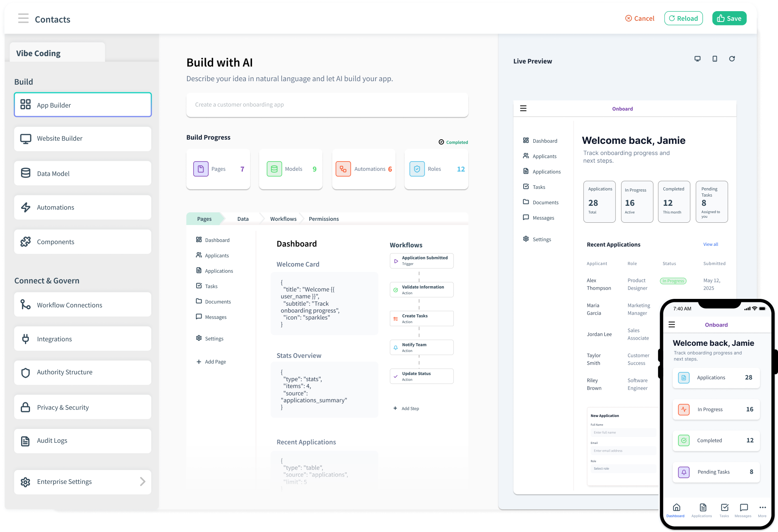Click the Roles shield icon card

[x=417, y=169]
